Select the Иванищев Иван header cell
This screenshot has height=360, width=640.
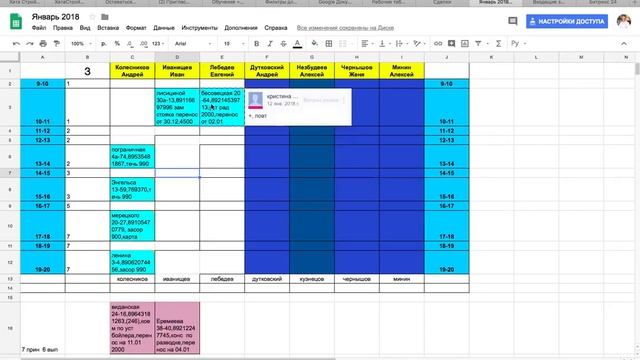coord(177,71)
